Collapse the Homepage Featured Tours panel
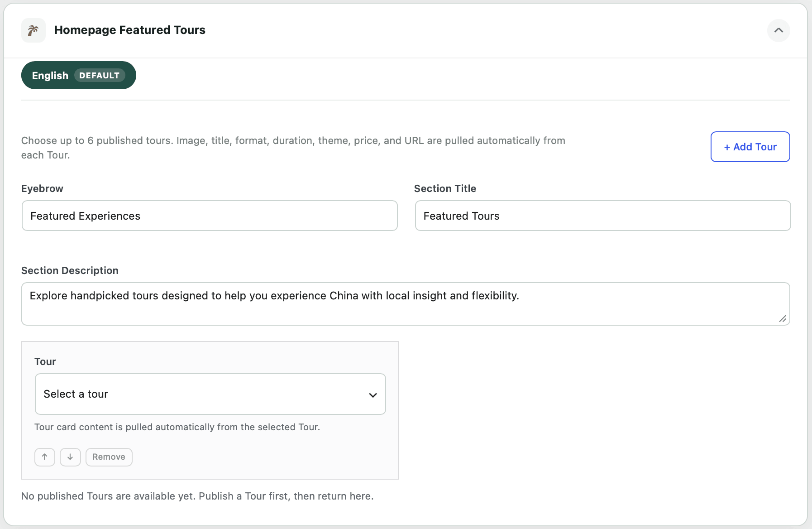This screenshot has height=529, width=812. [779, 30]
